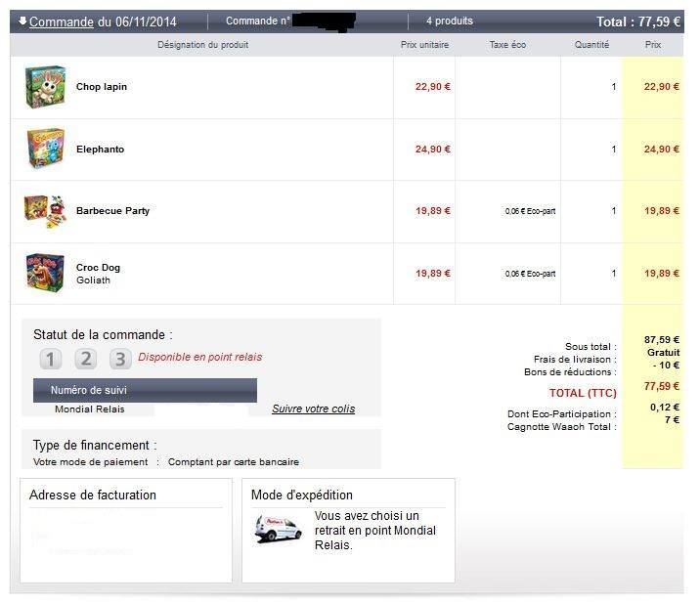
Task: Click the Croc Dog product thumbnail
Action: [x=45, y=273]
